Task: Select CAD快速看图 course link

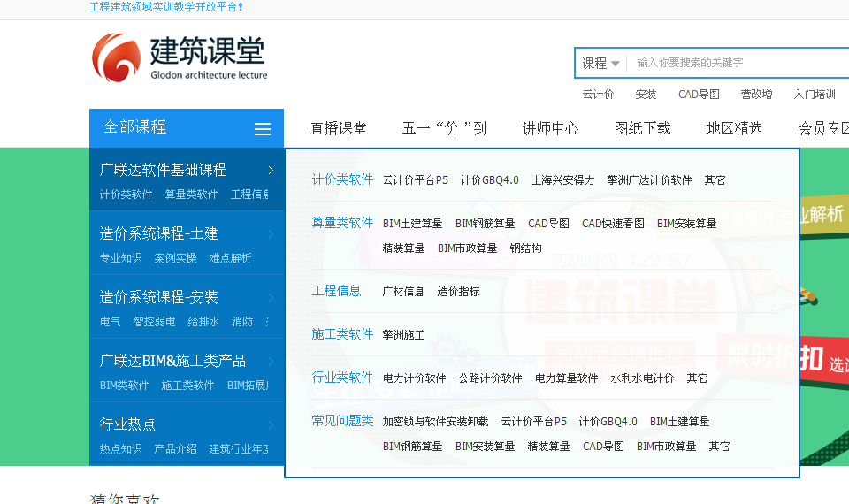Action: coord(613,223)
